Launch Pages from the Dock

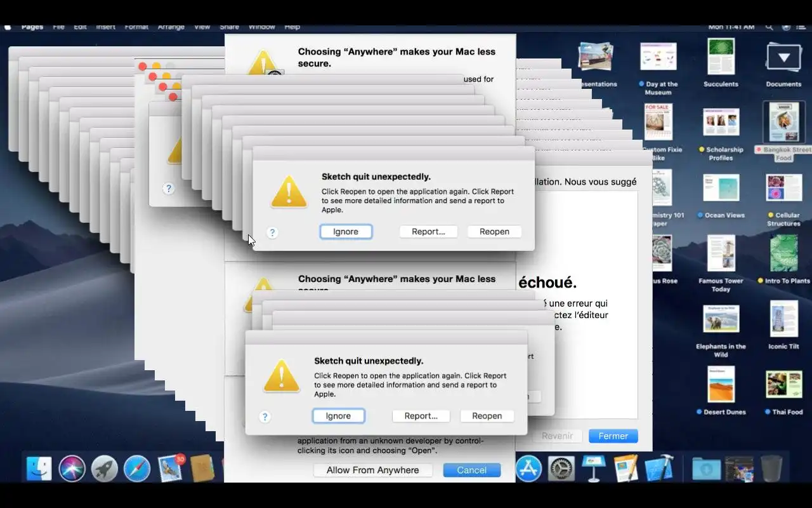[626, 469]
